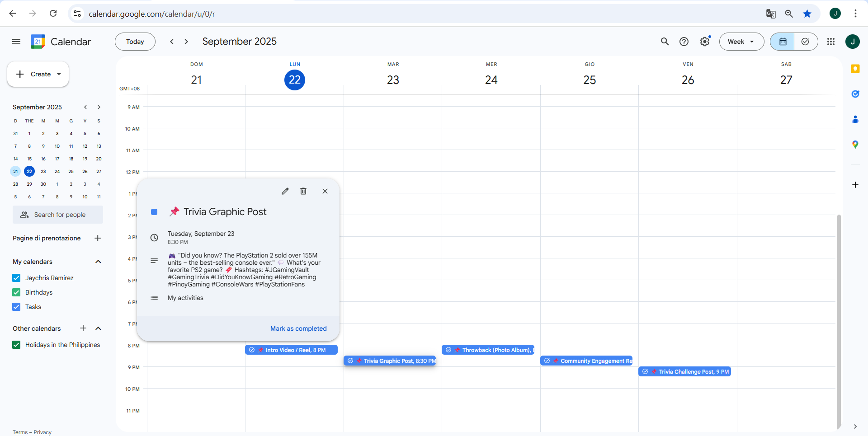
Task: Open the Google apps grid
Action: 831,42
